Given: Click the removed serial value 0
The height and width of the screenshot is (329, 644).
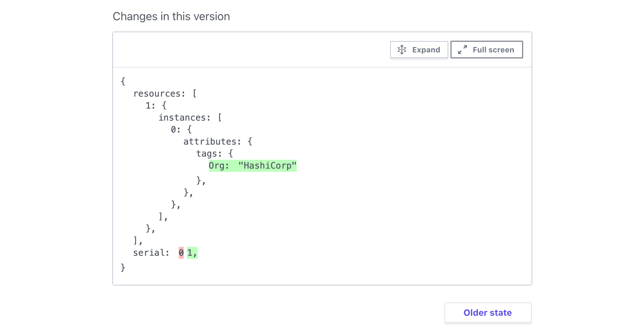Looking at the screenshot, I should point(181,253).
